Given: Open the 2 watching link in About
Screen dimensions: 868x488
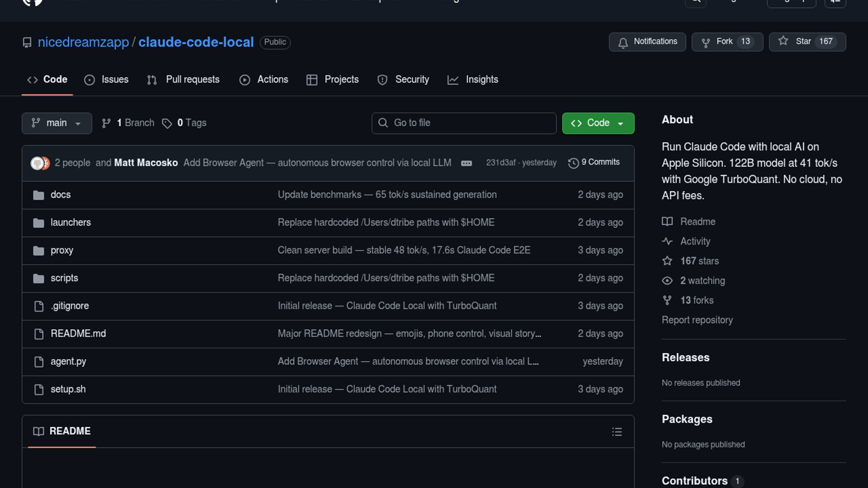Looking at the screenshot, I should pos(702,281).
